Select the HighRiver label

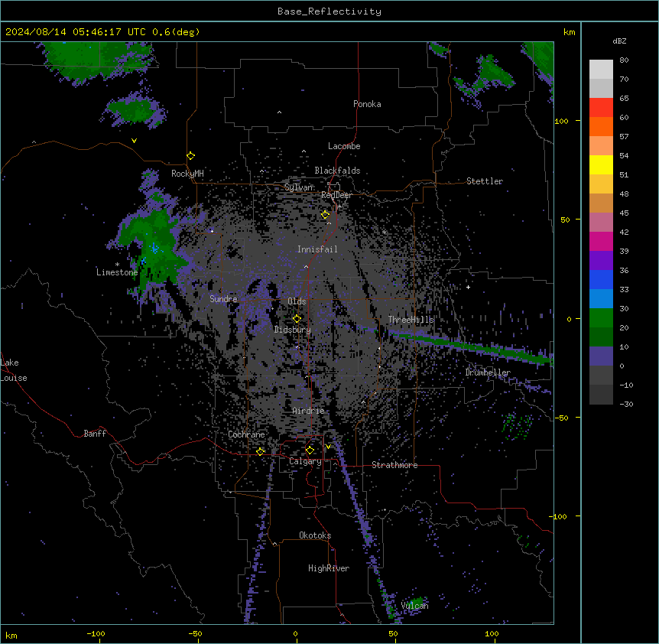click(x=329, y=568)
